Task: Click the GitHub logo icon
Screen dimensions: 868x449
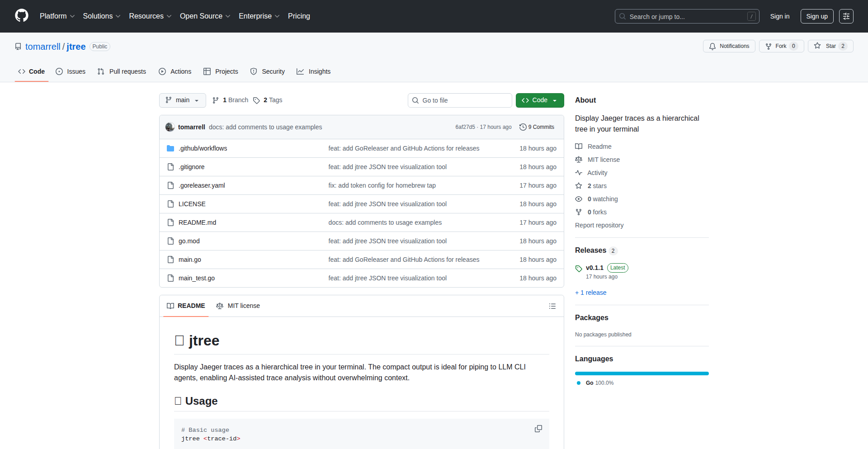Action: pyautogui.click(x=21, y=16)
